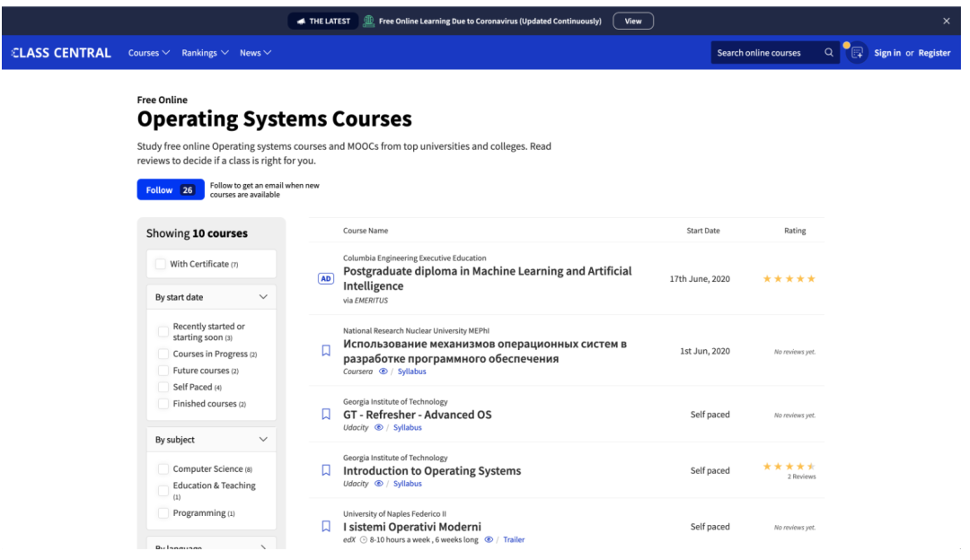Click Georgia Institute of Technology above Introduction course
Image resolution: width=970 pixels, height=560 pixels.
[x=395, y=458]
